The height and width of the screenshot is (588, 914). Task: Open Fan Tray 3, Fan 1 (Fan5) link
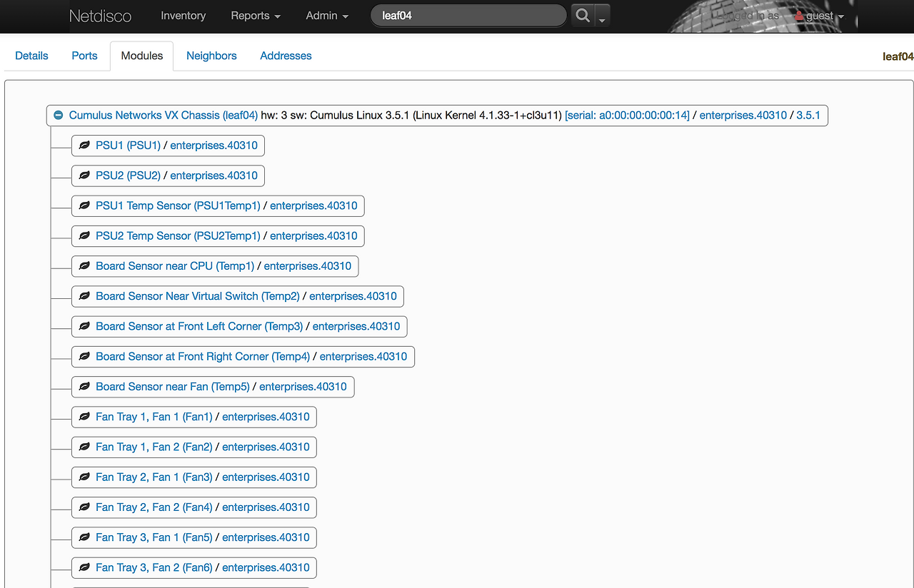[x=154, y=537]
